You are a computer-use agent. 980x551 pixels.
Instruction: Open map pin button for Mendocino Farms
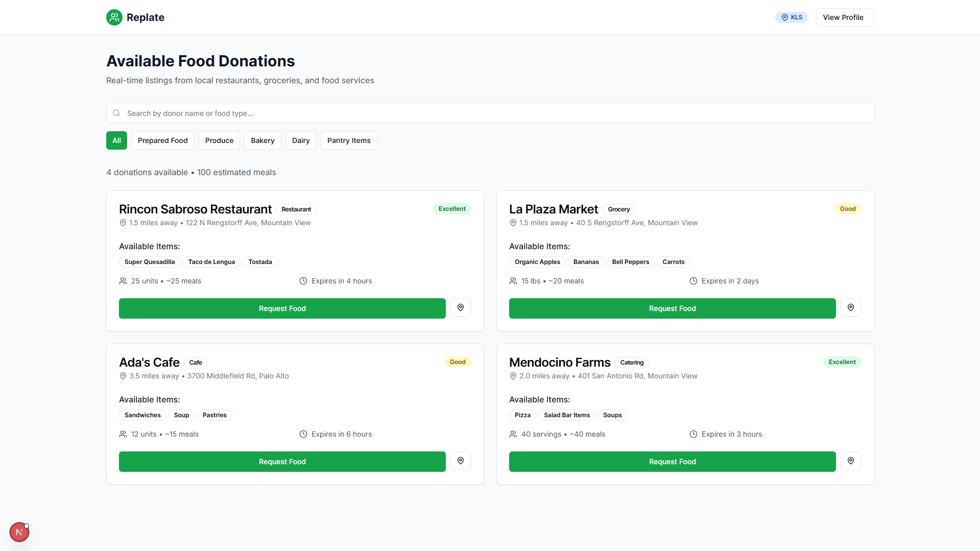tap(851, 461)
